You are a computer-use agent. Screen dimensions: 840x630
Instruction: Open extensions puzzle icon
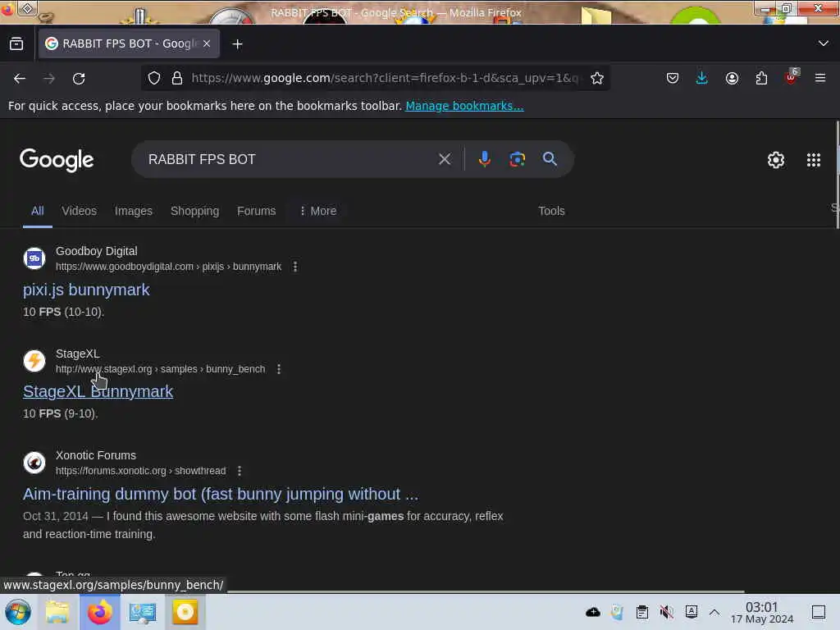click(761, 78)
